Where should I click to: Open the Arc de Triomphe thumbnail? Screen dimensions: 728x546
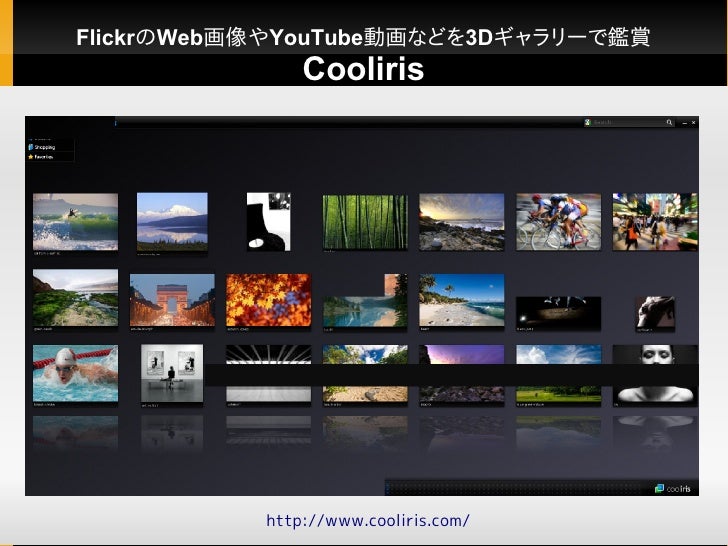pyautogui.click(x=172, y=300)
